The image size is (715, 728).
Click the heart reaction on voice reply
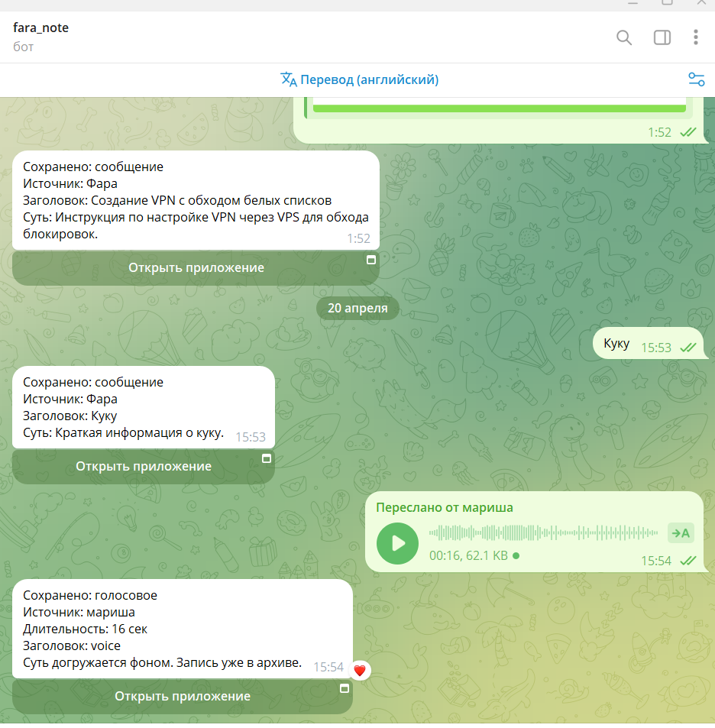[x=360, y=671]
